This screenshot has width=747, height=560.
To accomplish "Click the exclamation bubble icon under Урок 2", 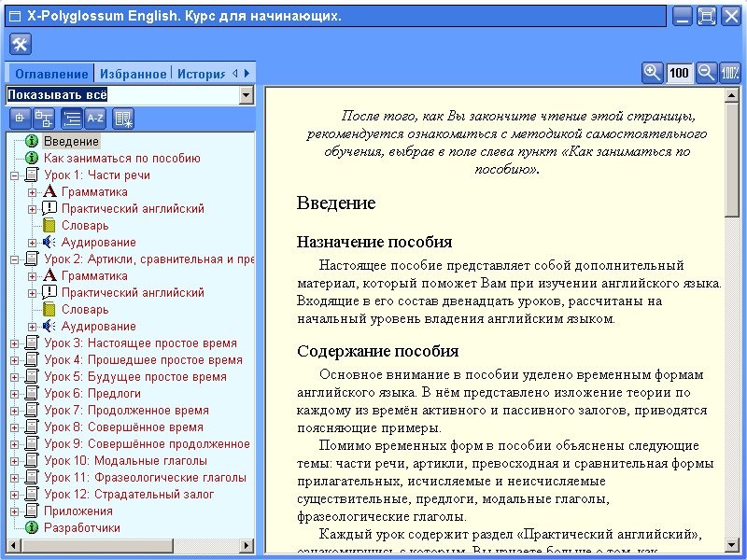I will click(x=49, y=292).
